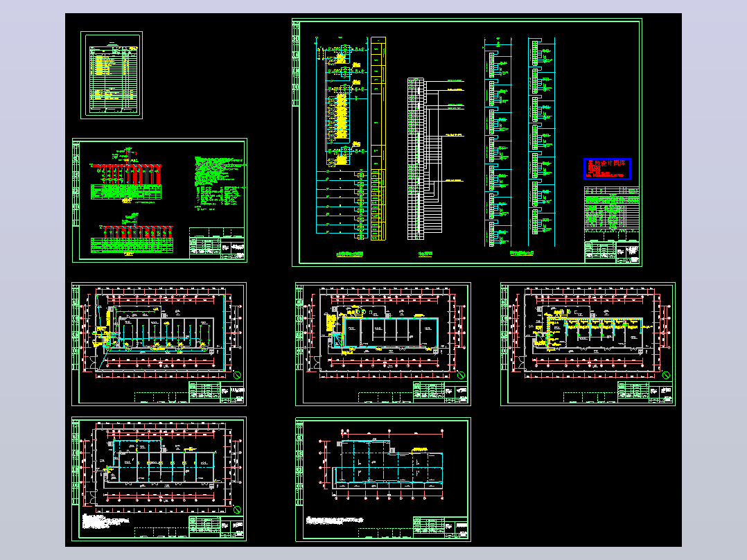Click the green legend table in the large sheet

(x=612, y=209)
